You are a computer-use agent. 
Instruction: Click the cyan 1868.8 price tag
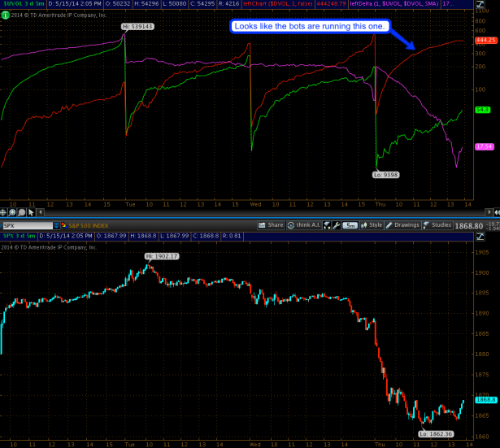coord(486,399)
